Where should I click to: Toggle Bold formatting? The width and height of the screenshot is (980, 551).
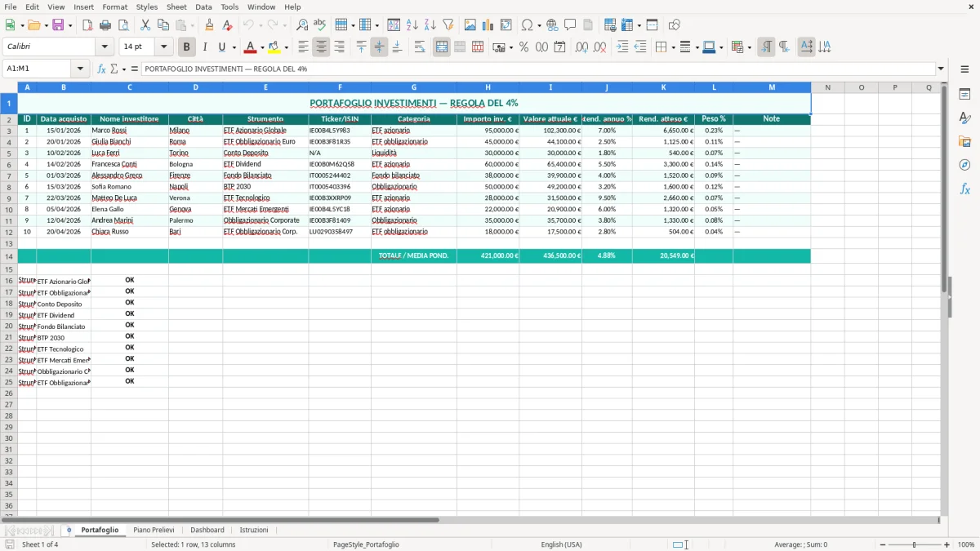(186, 47)
